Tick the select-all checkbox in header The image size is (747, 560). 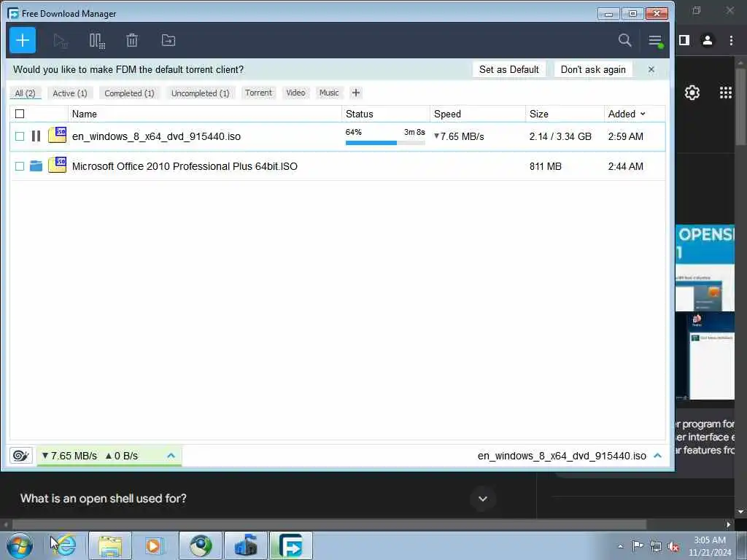(x=20, y=114)
